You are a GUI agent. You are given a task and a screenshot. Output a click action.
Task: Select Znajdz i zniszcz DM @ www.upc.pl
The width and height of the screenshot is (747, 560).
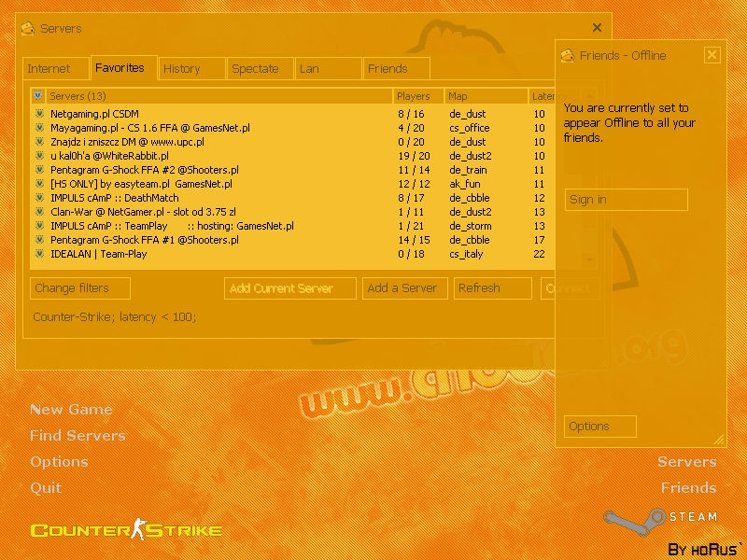127,142
